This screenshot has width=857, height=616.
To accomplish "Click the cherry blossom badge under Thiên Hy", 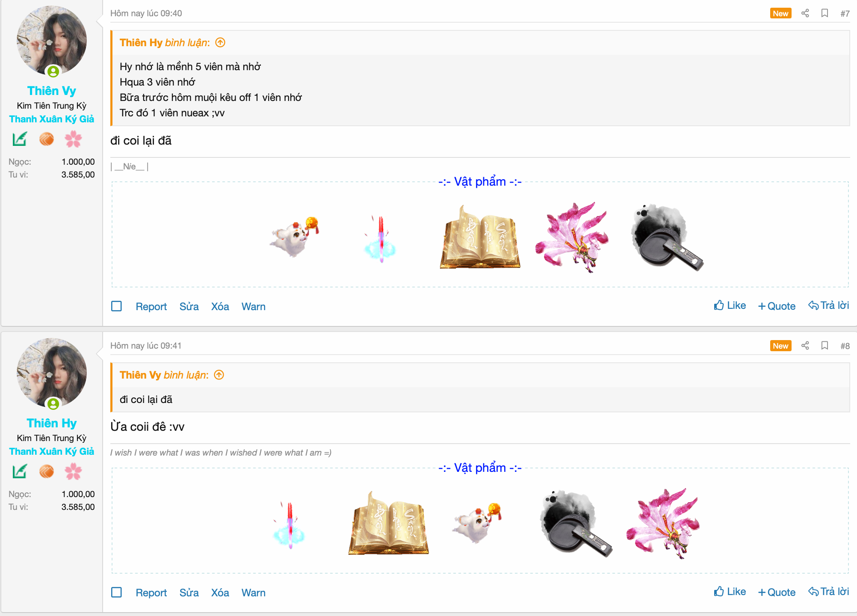I will click(x=73, y=471).
